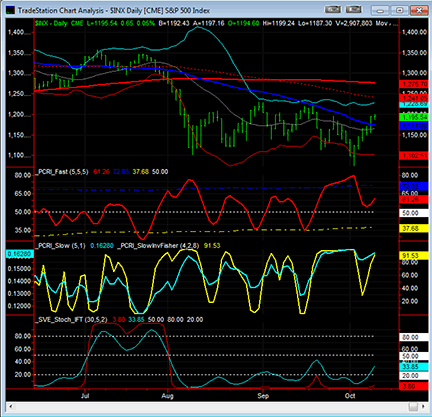The width and height of the screenshot is (432, 417).
Task: Click the 'O=1194.60' open value text
Action: point(244,23)
